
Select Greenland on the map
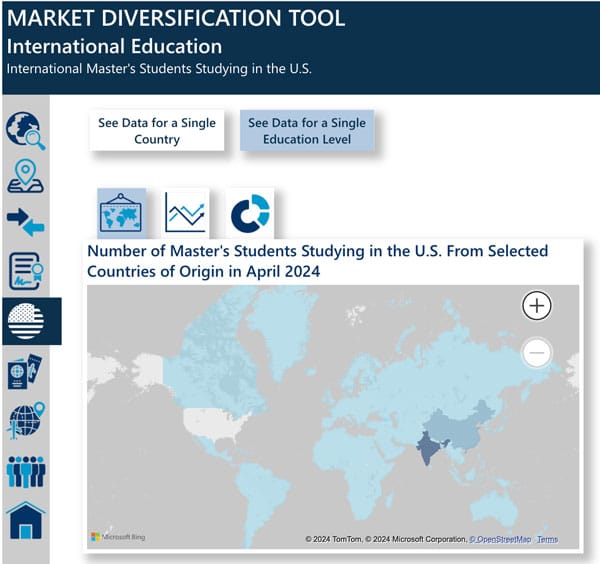(x=283, y=331)
